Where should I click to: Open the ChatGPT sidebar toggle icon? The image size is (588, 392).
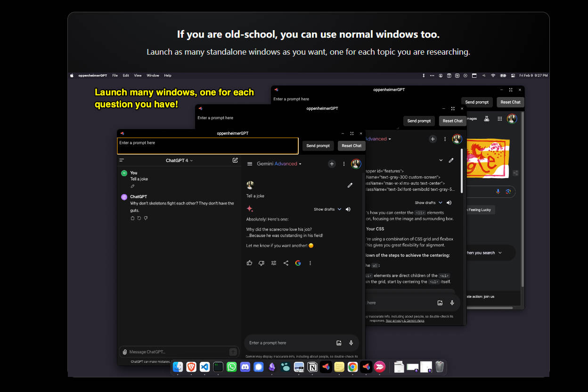(122, 160)
